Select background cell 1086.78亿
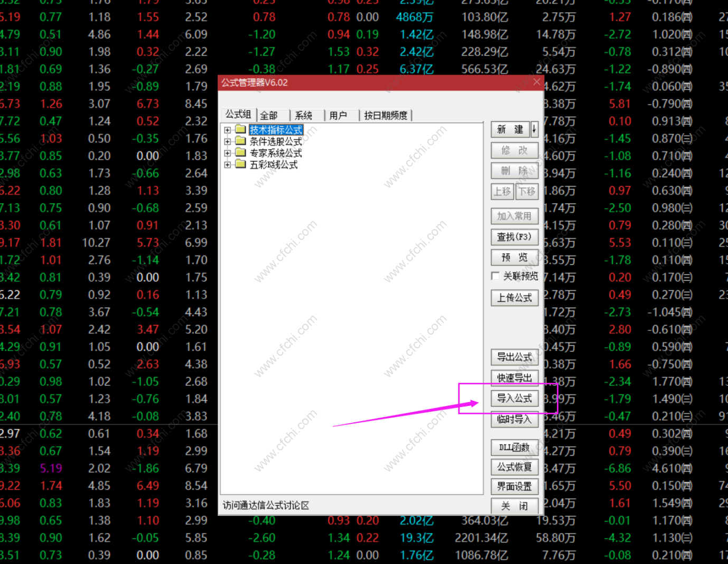Image resolution: width=728 pixels, height=564 pixels. pos(481,556)
